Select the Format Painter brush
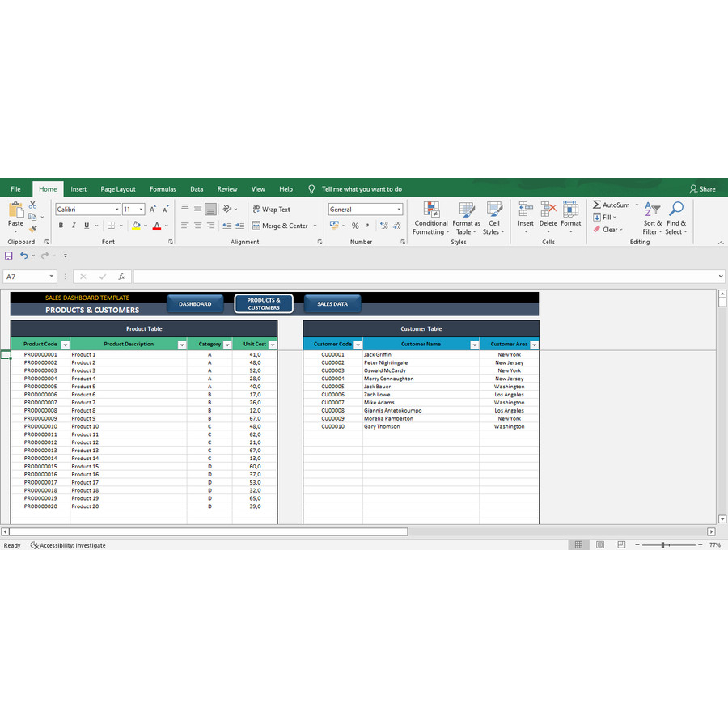Viewport: 728px width, 728px height. [x=32, y=229]
